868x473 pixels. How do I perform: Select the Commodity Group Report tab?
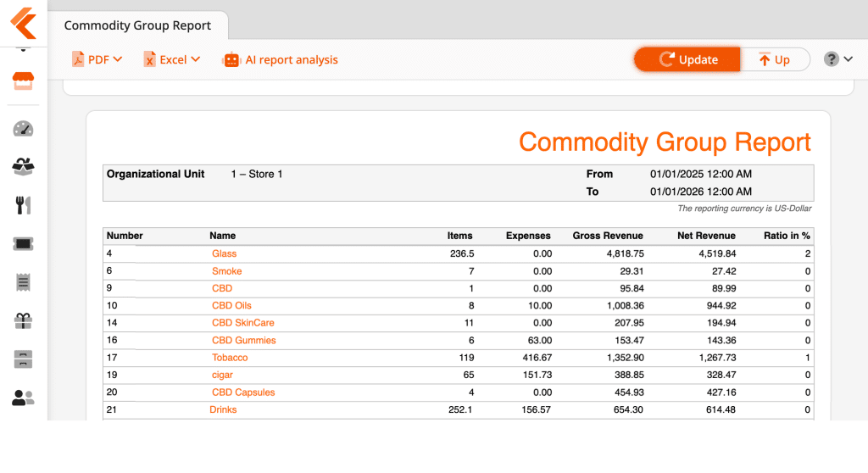[x=137, y=25]
